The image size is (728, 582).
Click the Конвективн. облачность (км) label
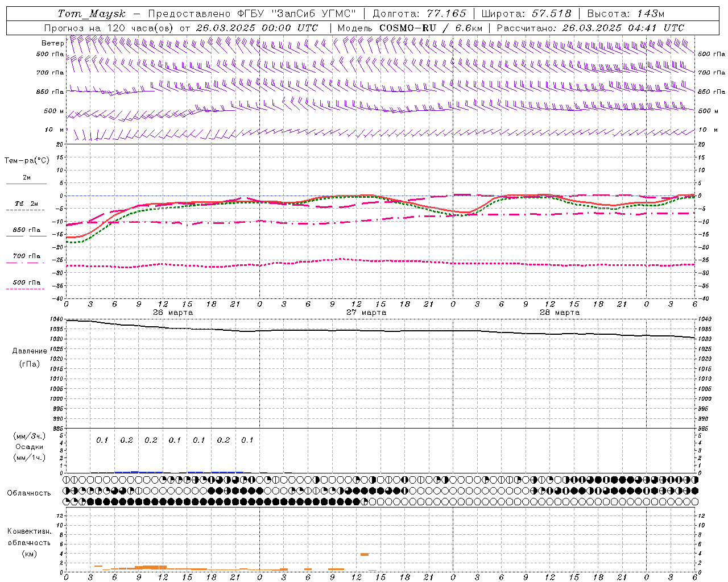pos(29,542)
